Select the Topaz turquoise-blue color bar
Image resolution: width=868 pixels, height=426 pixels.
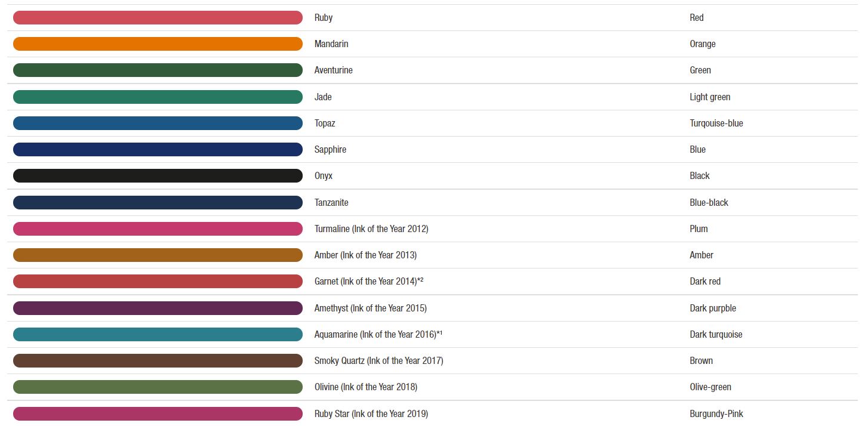pyautogui.click(x=158, y=123)
